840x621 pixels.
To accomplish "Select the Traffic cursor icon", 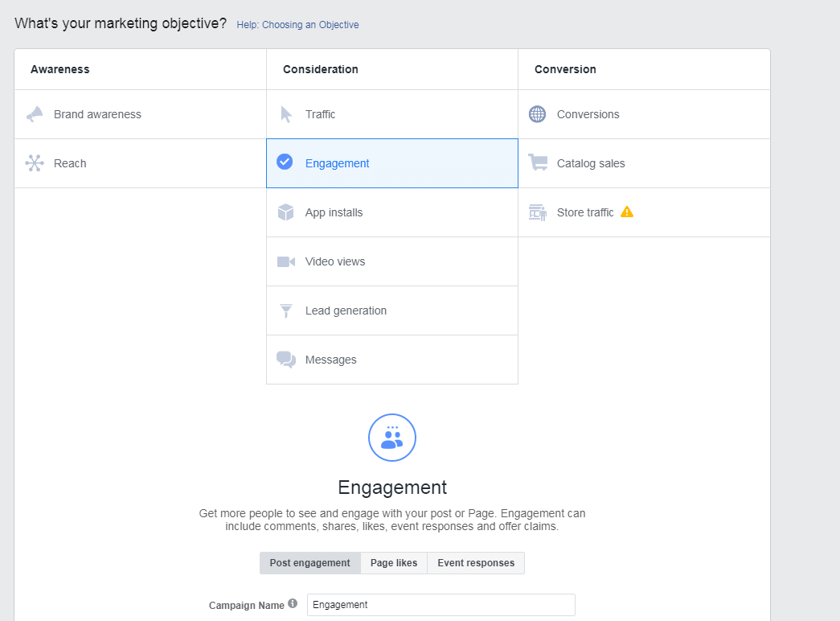I will coord(286,113).
